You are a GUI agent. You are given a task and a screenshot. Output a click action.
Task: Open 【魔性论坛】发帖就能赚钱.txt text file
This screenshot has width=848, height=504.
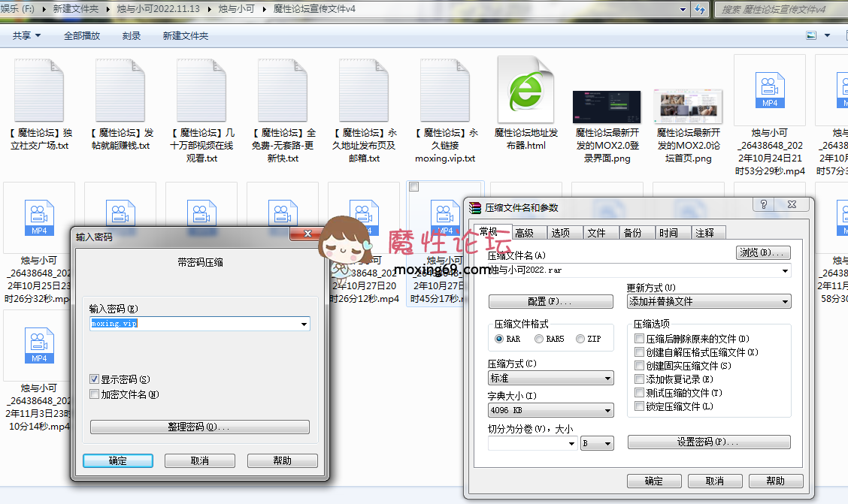pos(120,90)
